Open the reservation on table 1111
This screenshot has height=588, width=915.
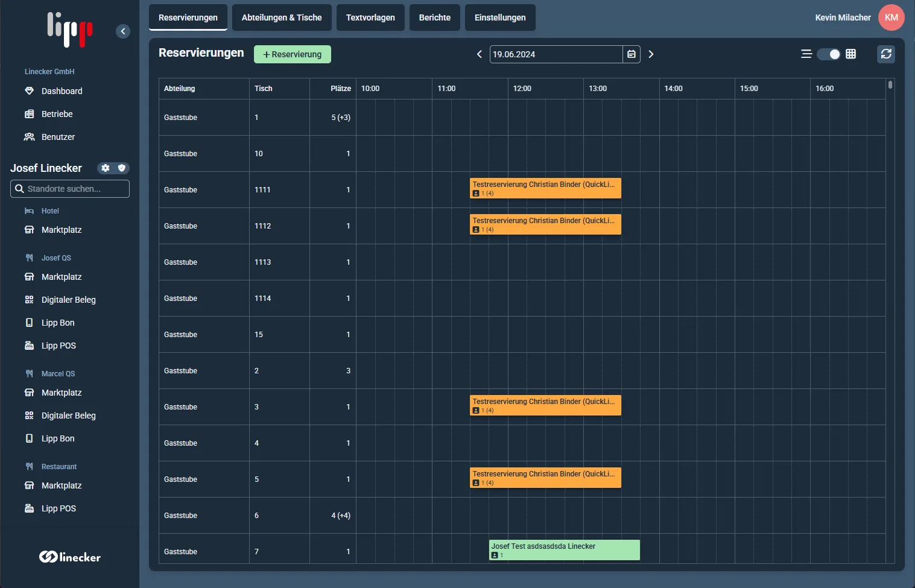pyautogui.click(x=545, y=188)
